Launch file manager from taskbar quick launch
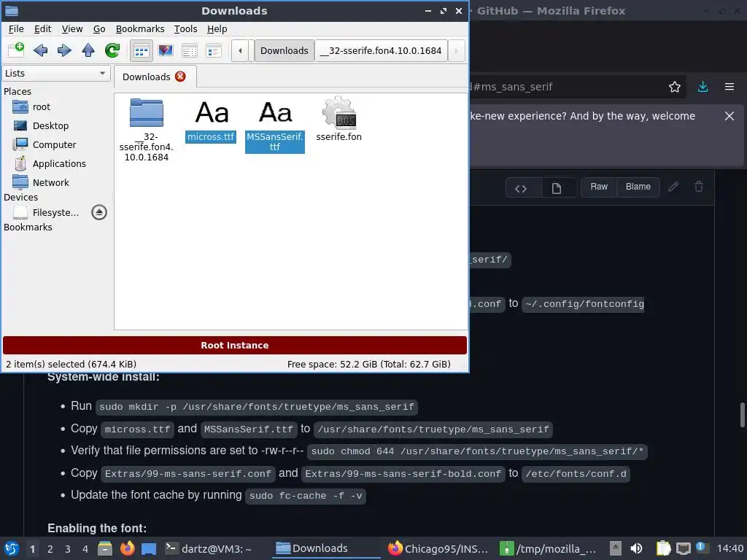Image resolution: width=747 pixels, height=560 pixels. tap(105, 548)
